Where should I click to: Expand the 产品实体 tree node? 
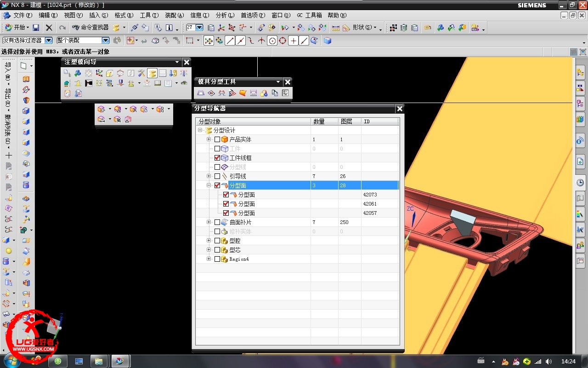coord(209,139)
